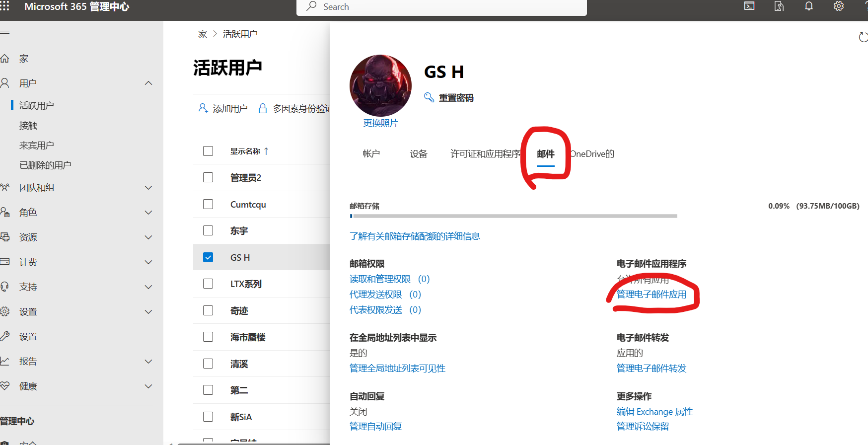Open 管理电子邮件转发 link
Viewport: 868px width, 445px height.
pyautogui.click(x=651, y=369)
